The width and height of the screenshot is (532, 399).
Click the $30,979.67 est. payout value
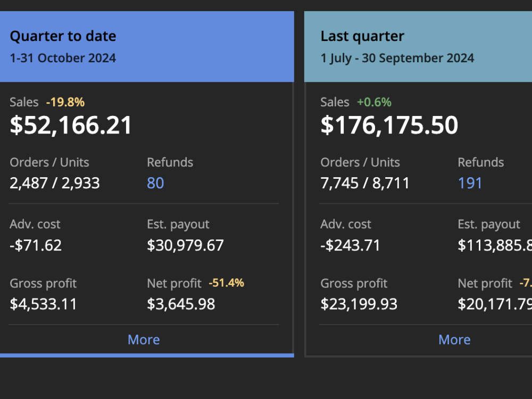tap(185, 245)
